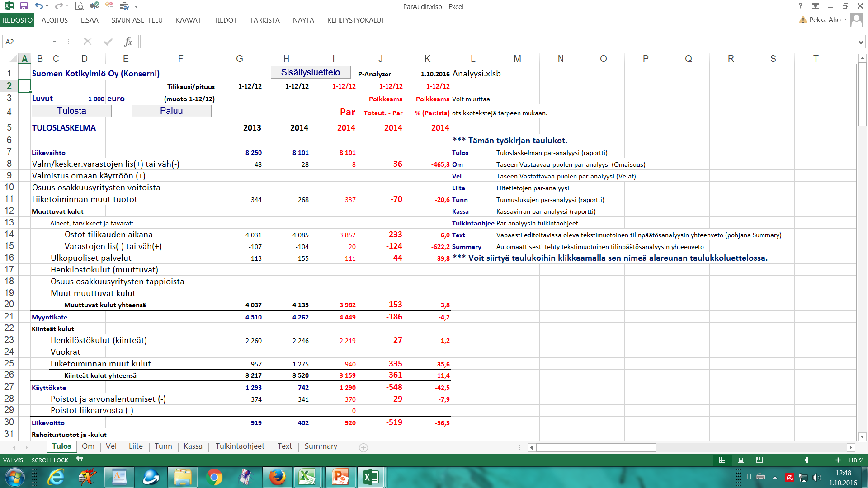
Task: Expand the formula bar with its arrow
Action: (x=860, y=42)
